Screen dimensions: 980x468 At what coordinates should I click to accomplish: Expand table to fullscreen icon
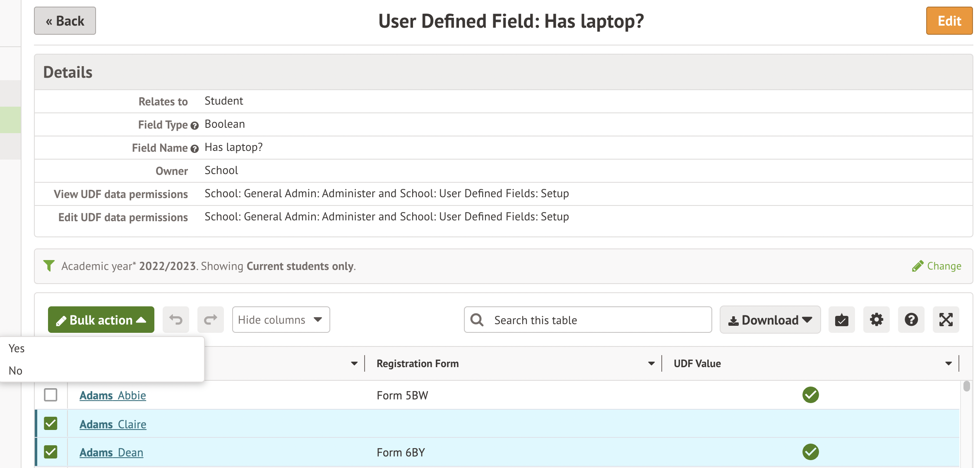pyautogui.click(x=946, y=320)
